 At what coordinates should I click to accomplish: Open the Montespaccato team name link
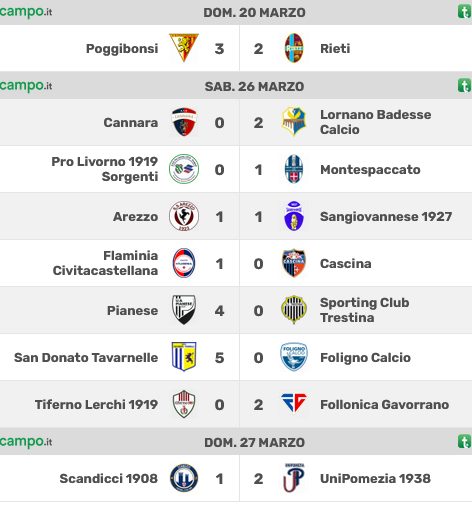tap(370, 170)
